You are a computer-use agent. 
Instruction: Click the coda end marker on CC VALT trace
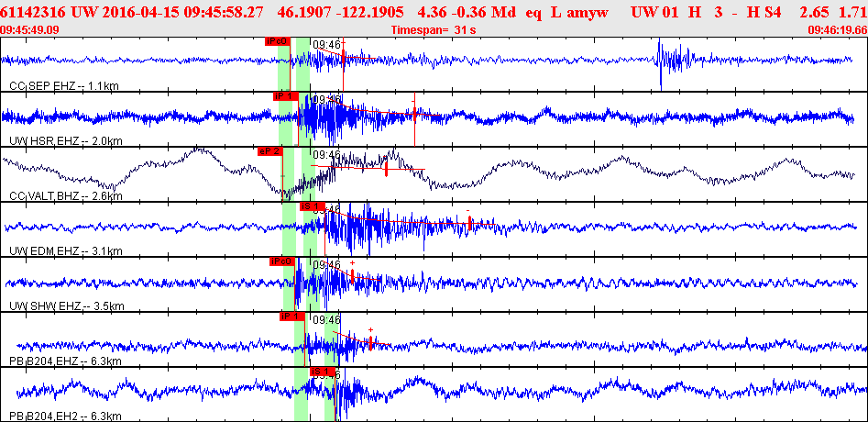[386, 170]
